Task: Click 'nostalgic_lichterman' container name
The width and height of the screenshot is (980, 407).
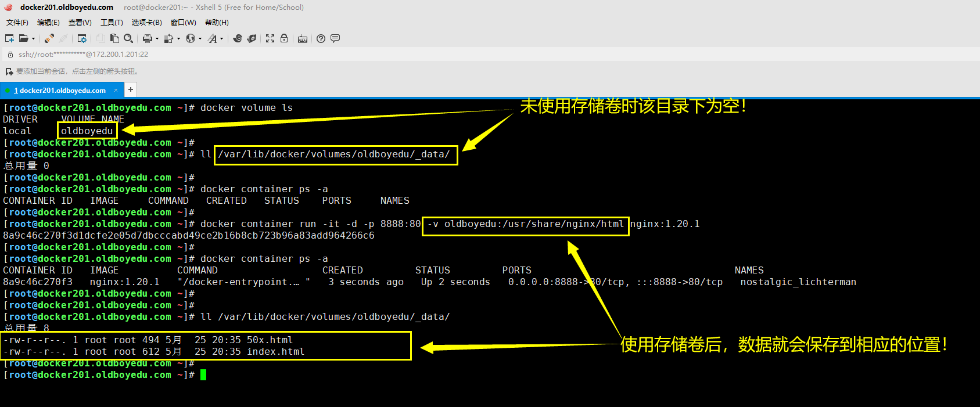Action: click(x=798, y=282)
